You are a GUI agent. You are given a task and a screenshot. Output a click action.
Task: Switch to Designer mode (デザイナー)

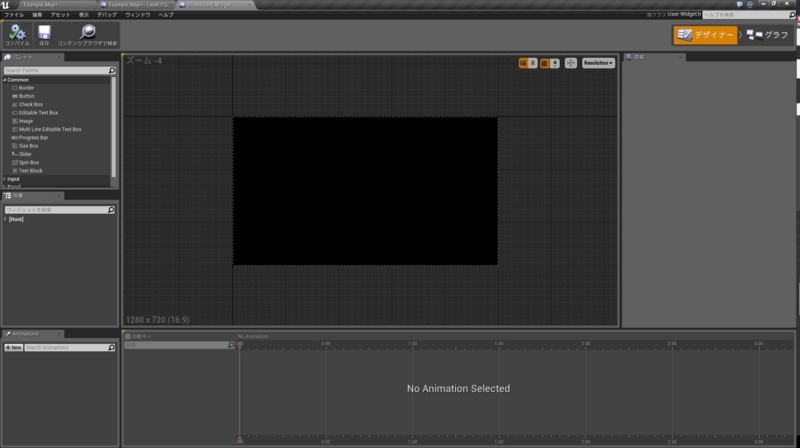(705, 35)
